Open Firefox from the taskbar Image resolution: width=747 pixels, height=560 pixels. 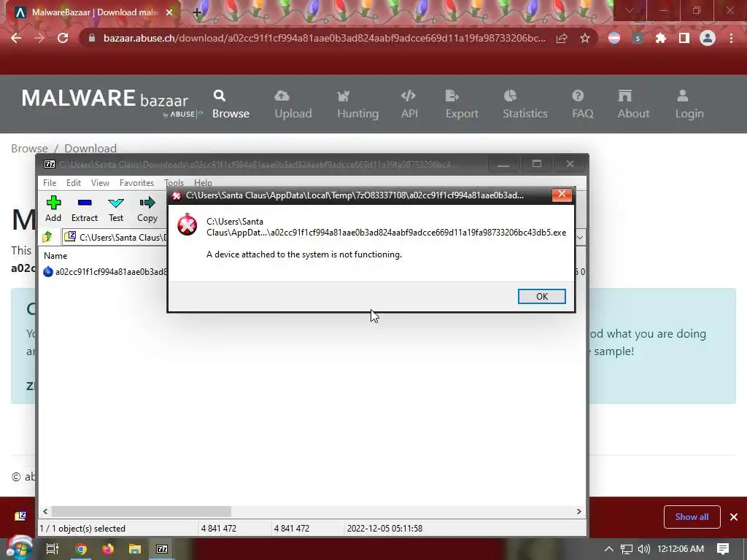pos(108,549)
